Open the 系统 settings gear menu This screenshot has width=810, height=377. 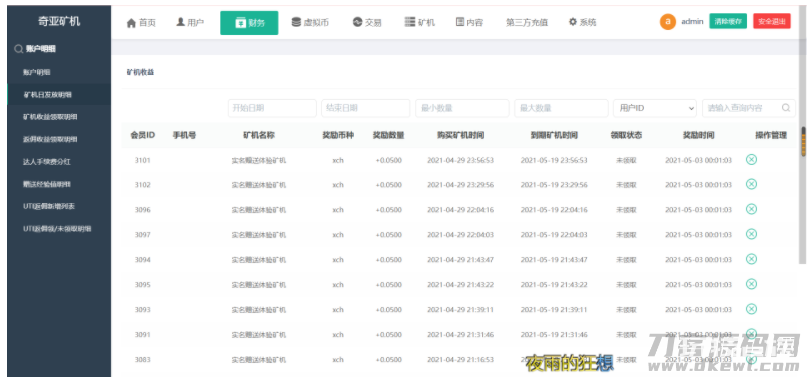click(582, 22)
